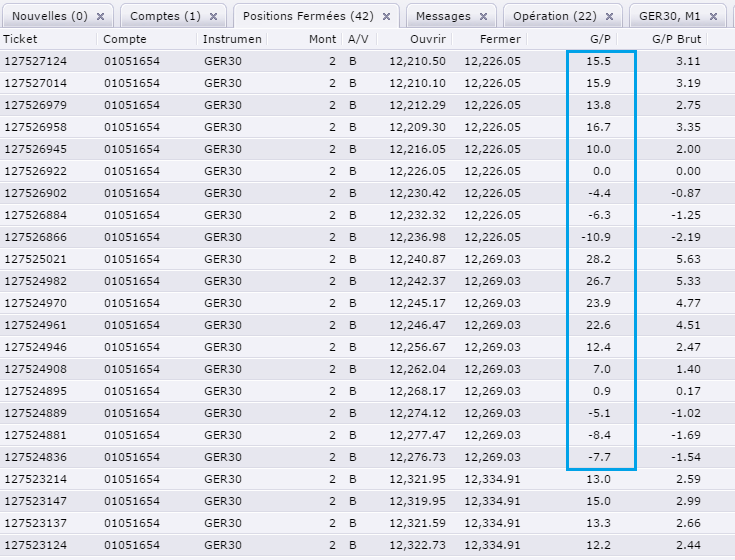This screenshot has height=560, width=735.
Task: Click ticket 127524836
Action: point(36,457)
